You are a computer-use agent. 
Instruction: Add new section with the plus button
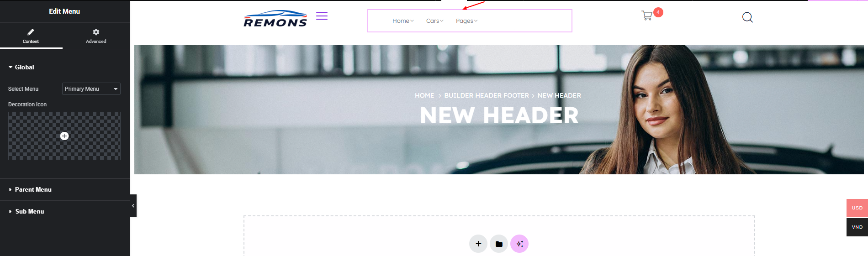tap(478, 244)
